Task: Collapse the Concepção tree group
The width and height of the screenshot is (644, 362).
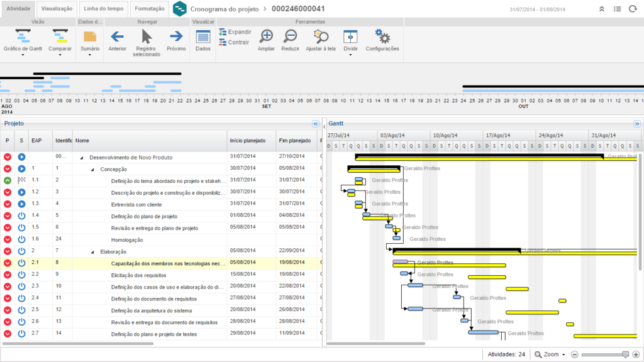Action: (x=92, y=169)
